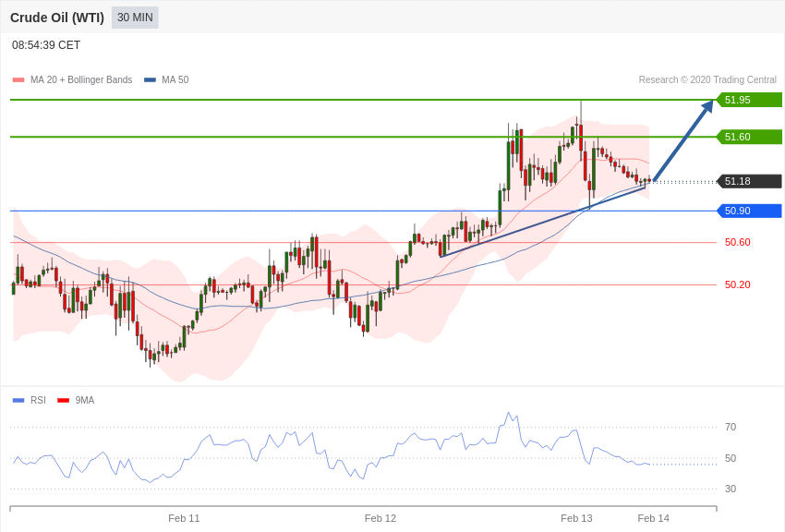Click the Feb 13 date label
785x532 pixels.
tap(576, 518)
